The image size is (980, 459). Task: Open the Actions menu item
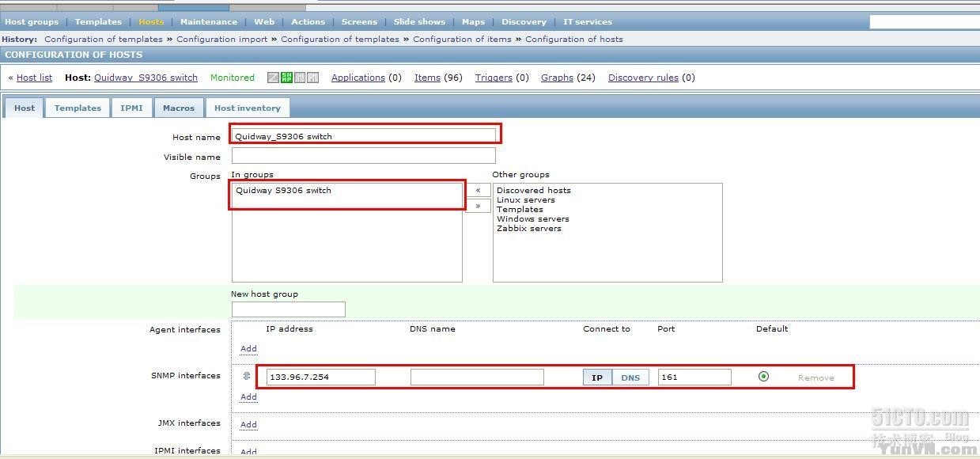coord(308,21)
